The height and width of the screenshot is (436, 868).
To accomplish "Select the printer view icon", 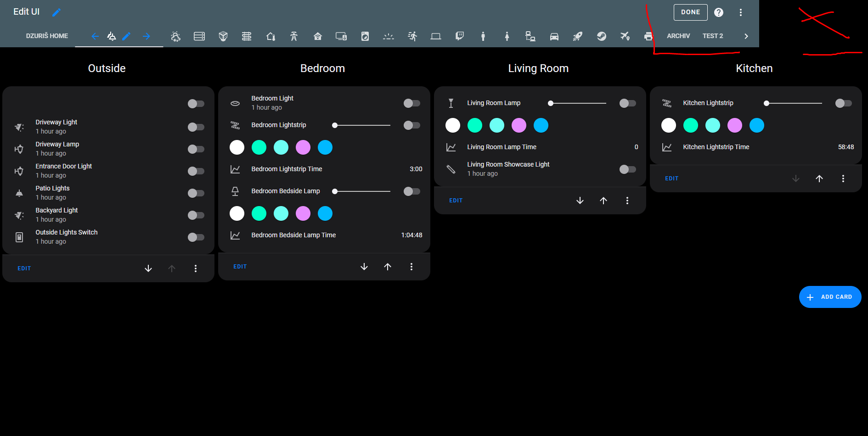I will tap(648, 36).
